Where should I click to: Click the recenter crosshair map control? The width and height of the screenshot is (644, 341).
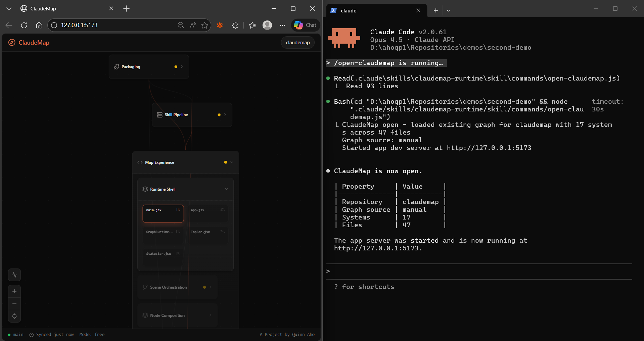coord(14,316)
